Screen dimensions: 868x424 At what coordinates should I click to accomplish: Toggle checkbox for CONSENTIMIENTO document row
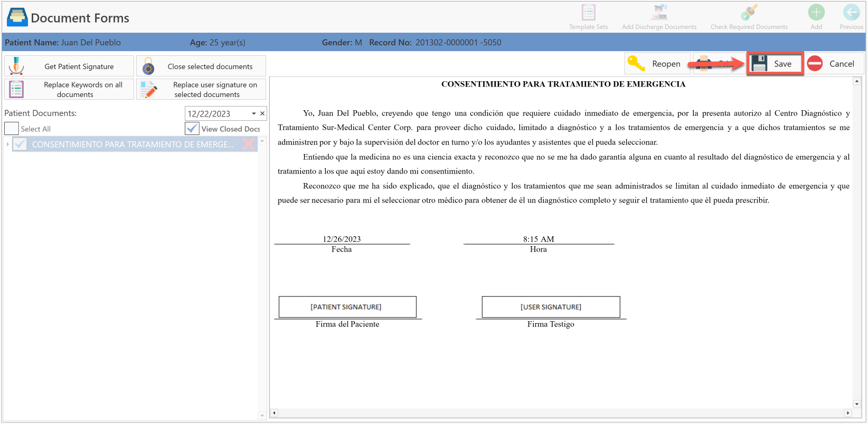20,144
